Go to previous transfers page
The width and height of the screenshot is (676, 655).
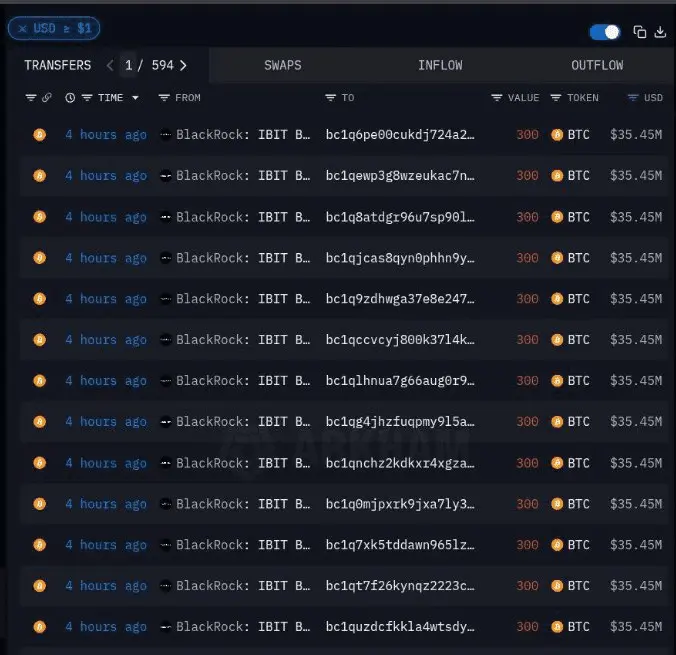coord(110,65)
